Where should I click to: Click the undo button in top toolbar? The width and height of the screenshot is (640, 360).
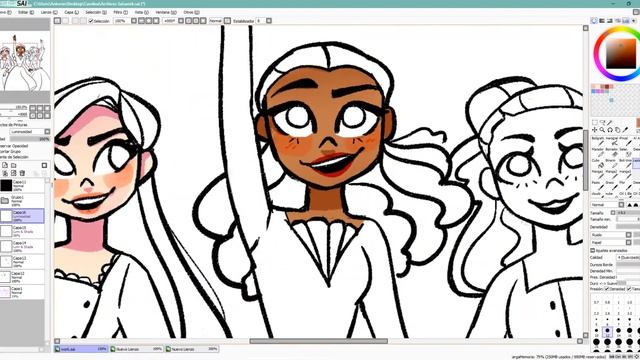click(x=58, y=21)
